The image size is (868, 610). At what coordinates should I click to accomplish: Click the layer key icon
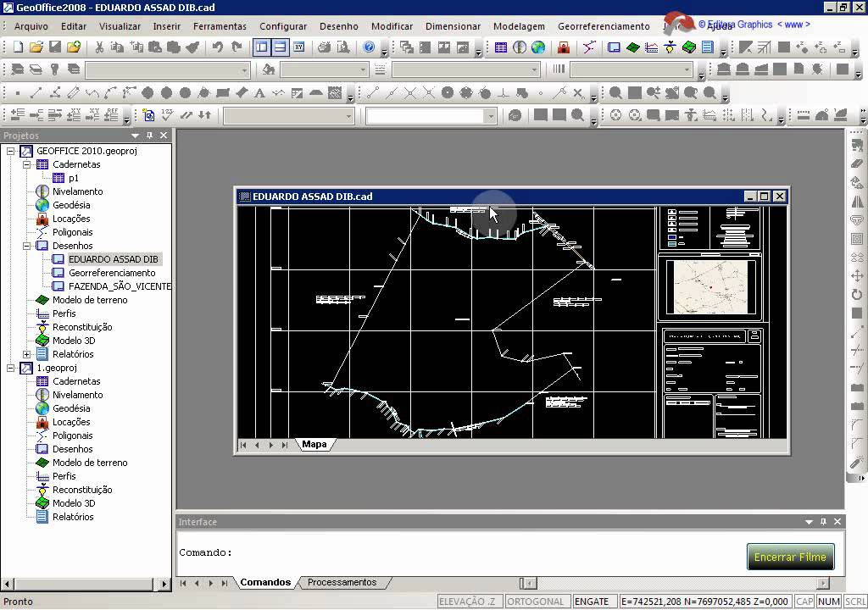(x=55, y=69)
